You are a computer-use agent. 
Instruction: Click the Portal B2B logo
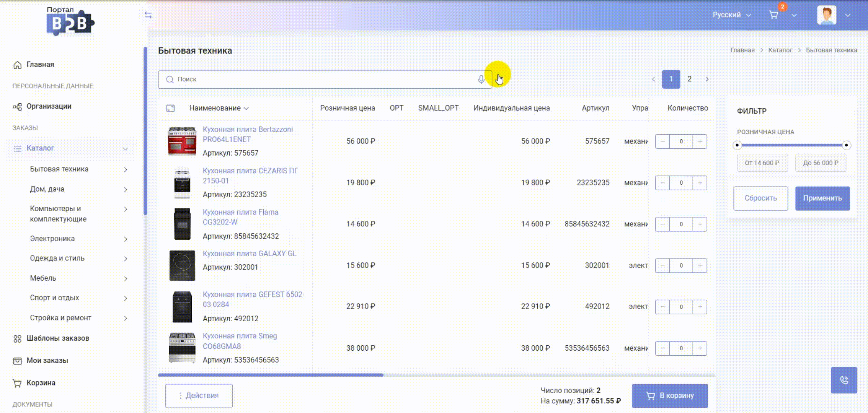click(70, 21)
